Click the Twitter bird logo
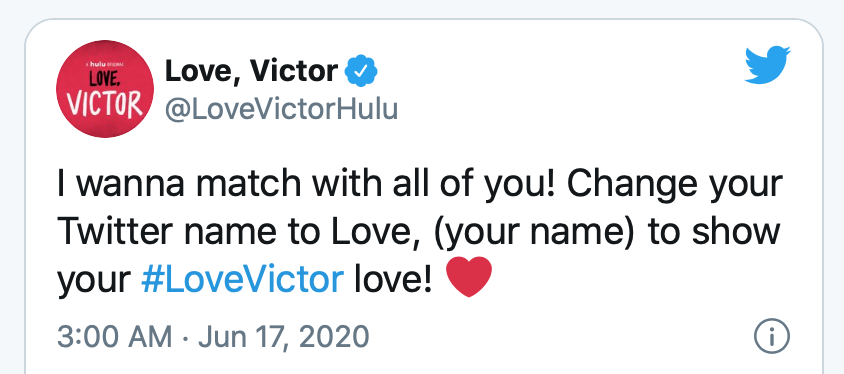This screenshot has height=374, width=844. pyautogui.click(x=768, y=65)
